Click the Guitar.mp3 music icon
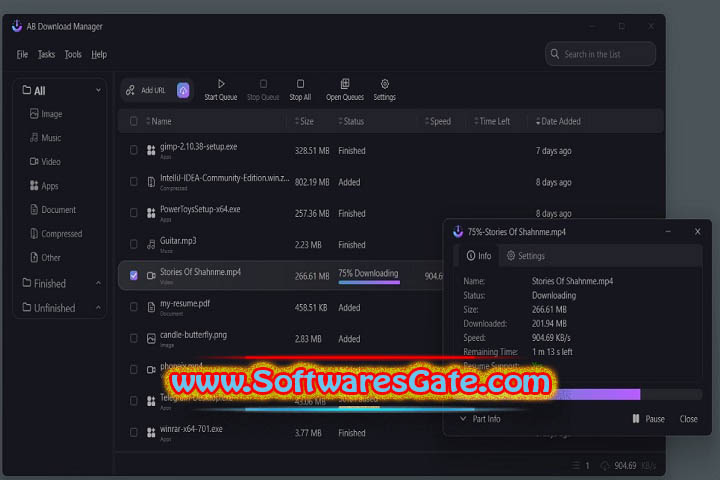The image size is (720, 480). tap(151, 245)
